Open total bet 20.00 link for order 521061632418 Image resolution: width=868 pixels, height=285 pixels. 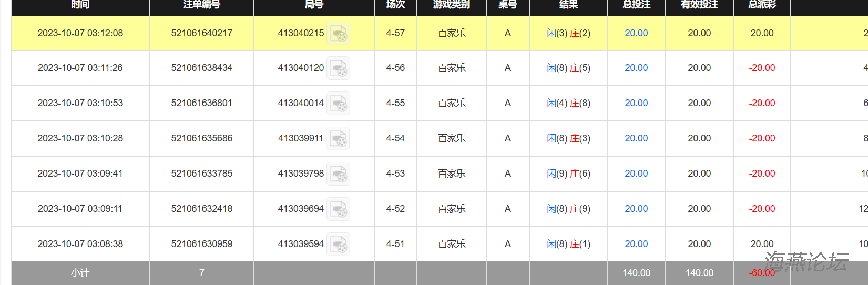(x=636, y=209)
